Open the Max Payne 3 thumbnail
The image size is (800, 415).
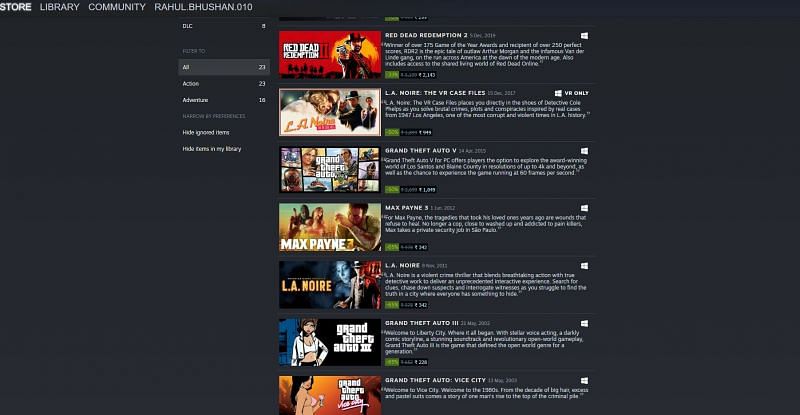[x=330, y=227]
